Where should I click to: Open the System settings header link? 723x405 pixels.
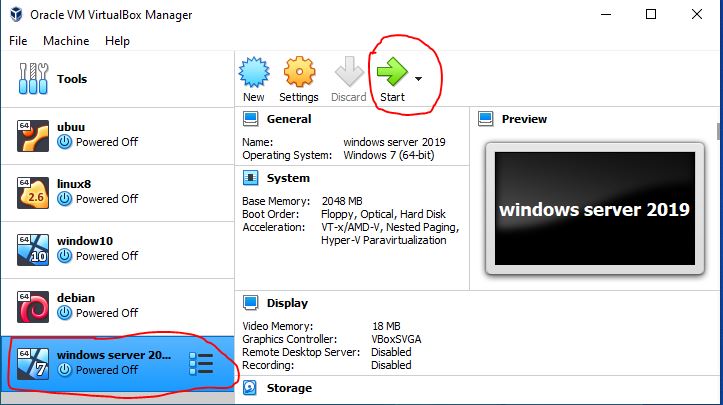[x=288, y=179]
